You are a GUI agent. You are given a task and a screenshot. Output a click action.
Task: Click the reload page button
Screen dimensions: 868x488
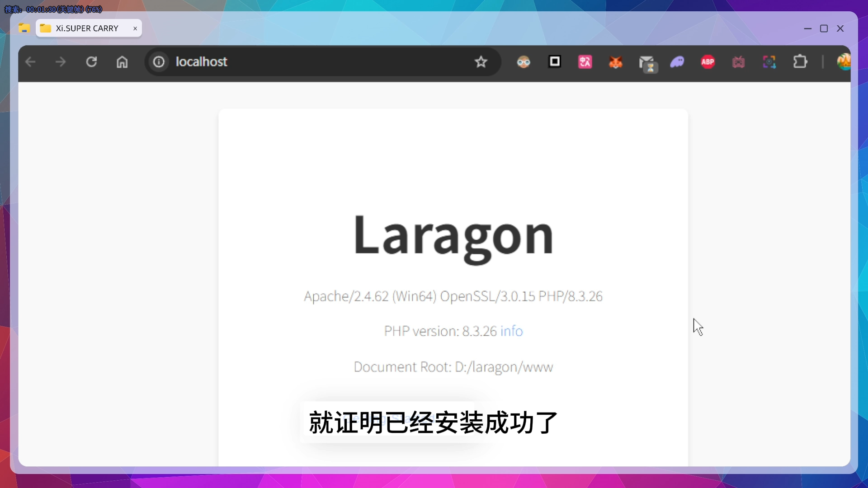(x=91, y=62)
